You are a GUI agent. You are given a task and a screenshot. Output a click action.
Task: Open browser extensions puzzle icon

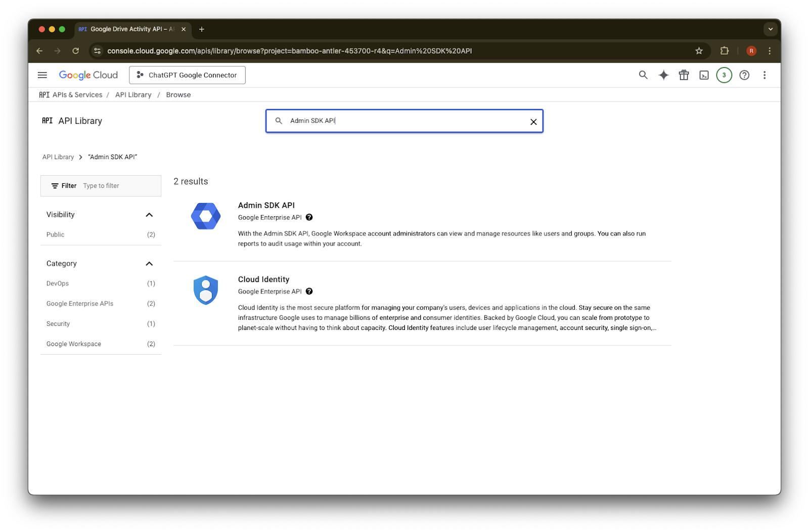(x=725, y=51)
